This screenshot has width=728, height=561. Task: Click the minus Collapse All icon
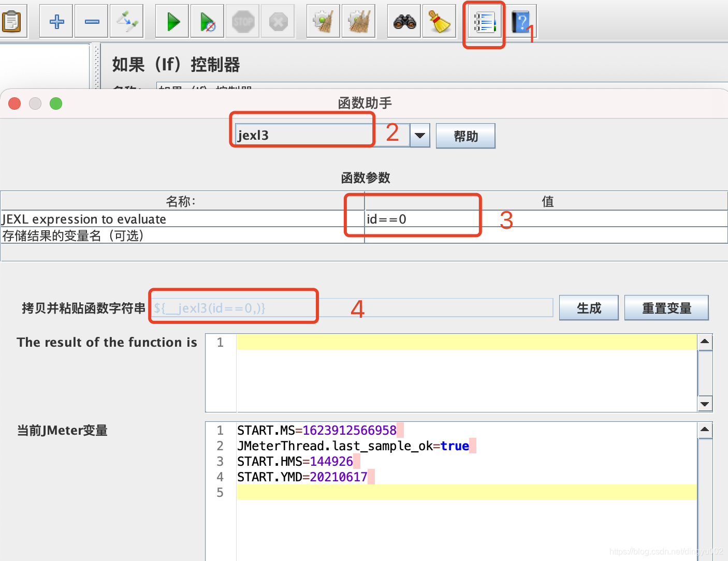92,22
